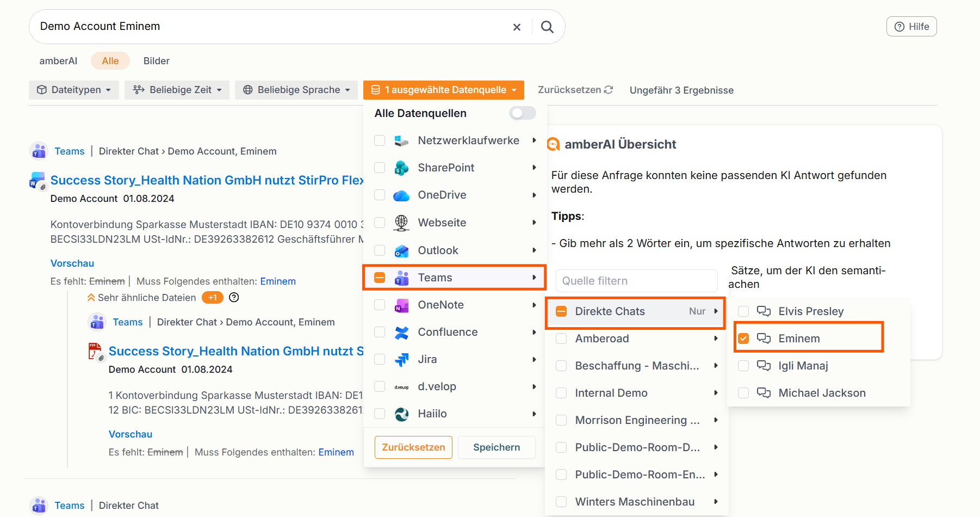Check the SharePoint checkbox
The height and width of the screenshot is (517, 980).
pos(380,168)
